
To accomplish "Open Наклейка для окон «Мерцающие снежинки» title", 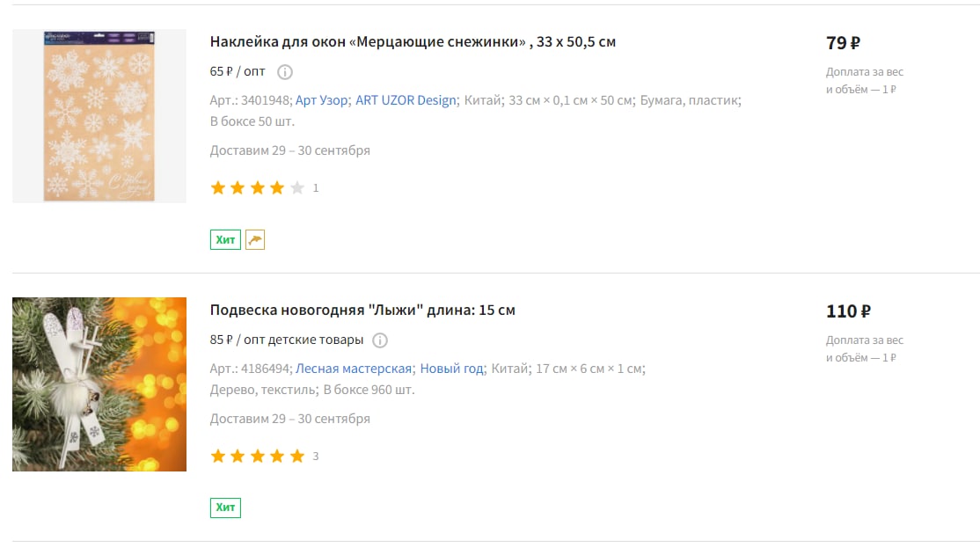I will pos(413,42).
